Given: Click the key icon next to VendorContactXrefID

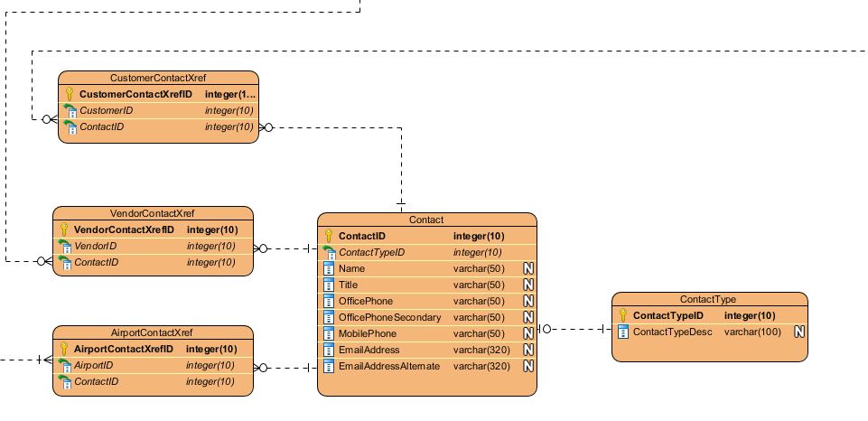Looking at the screenshot, I should click(x=63, y=229).
